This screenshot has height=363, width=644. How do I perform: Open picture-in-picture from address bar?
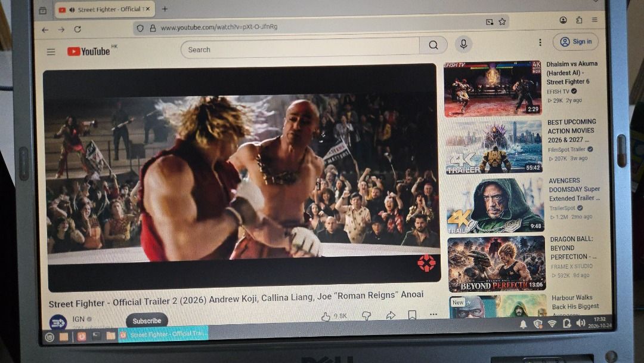489,22
